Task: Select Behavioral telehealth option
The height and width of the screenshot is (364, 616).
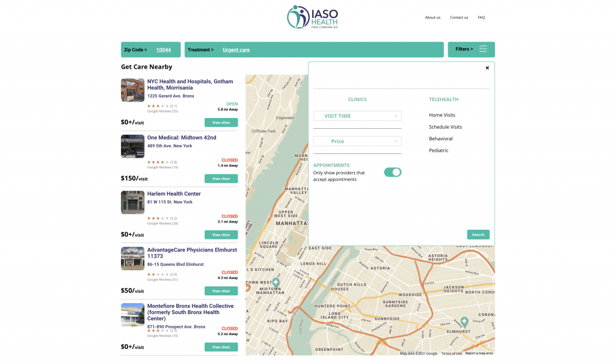Action: 440,139
